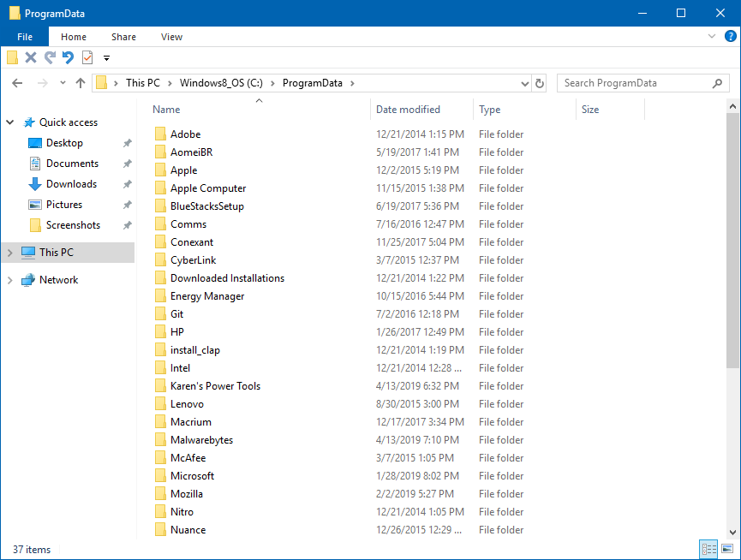Open the customize quick access toolbar menu
Screen dimensions: 741x560
(x=106, y=59)
